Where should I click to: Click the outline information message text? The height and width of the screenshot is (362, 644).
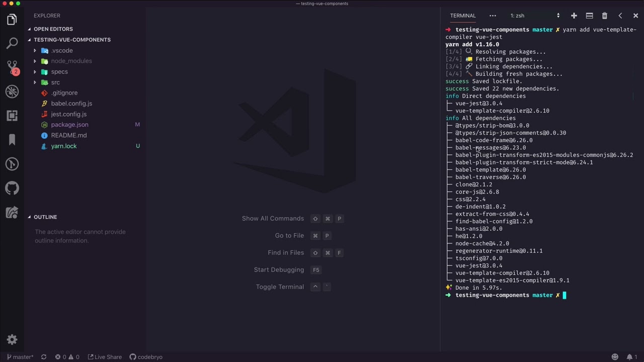tap(80, 236)
